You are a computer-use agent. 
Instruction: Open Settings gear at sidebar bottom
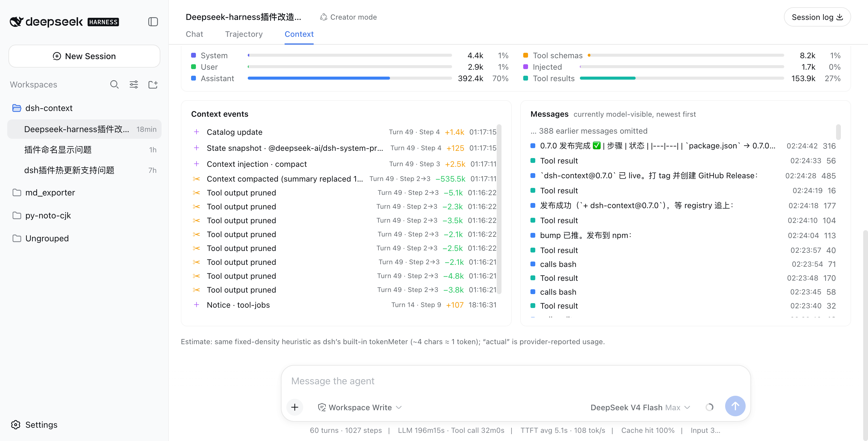tap(16, 424)
